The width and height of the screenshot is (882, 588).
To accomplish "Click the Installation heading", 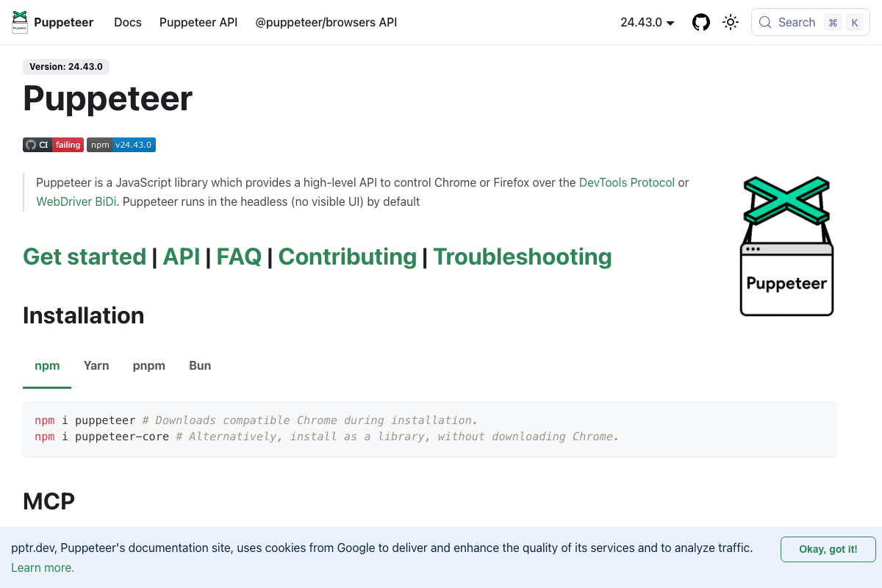I will [84, 315].
